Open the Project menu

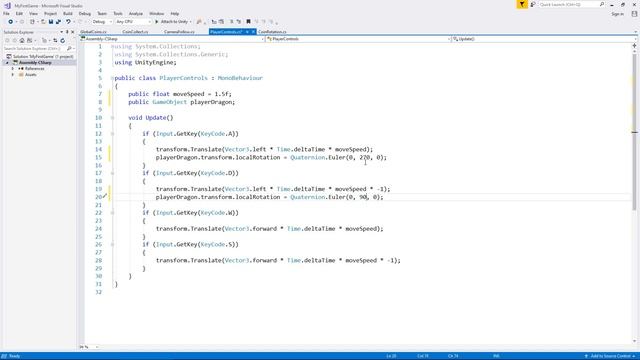click(50, 13)
